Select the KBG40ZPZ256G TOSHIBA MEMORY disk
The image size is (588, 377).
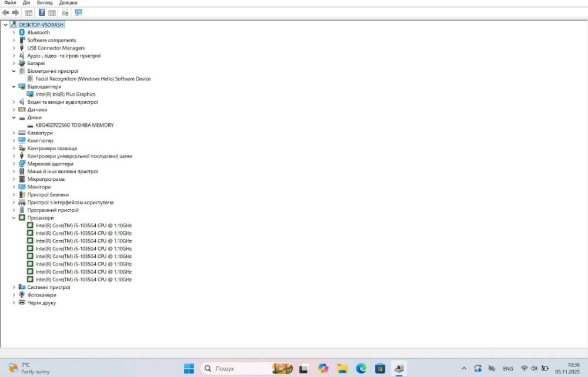pyautogui.click(x=74, y=125)
